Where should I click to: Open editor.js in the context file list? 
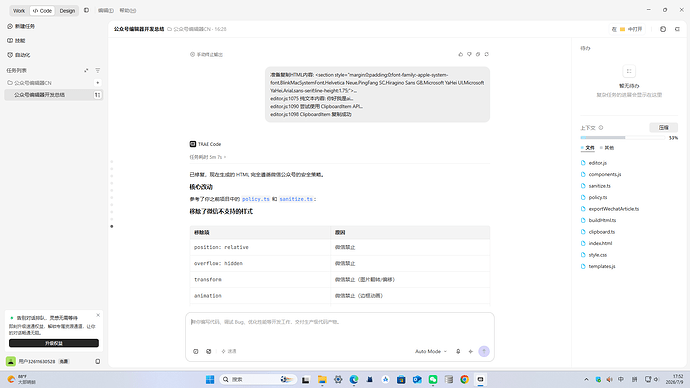(598, 163)
